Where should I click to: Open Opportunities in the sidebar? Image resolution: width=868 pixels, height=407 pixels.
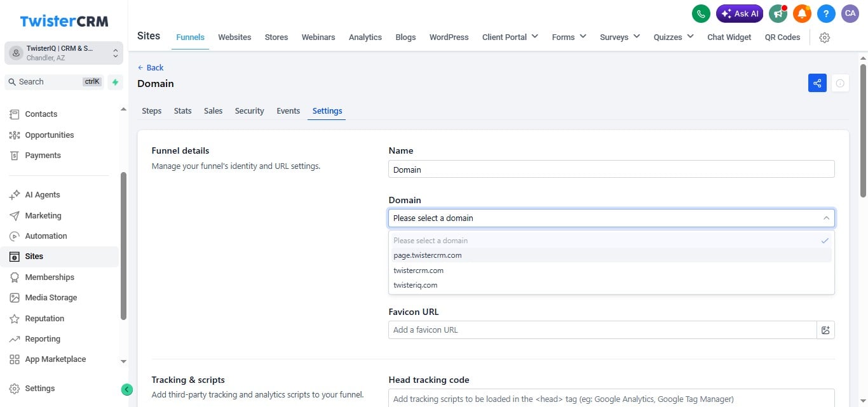point(50,135)
